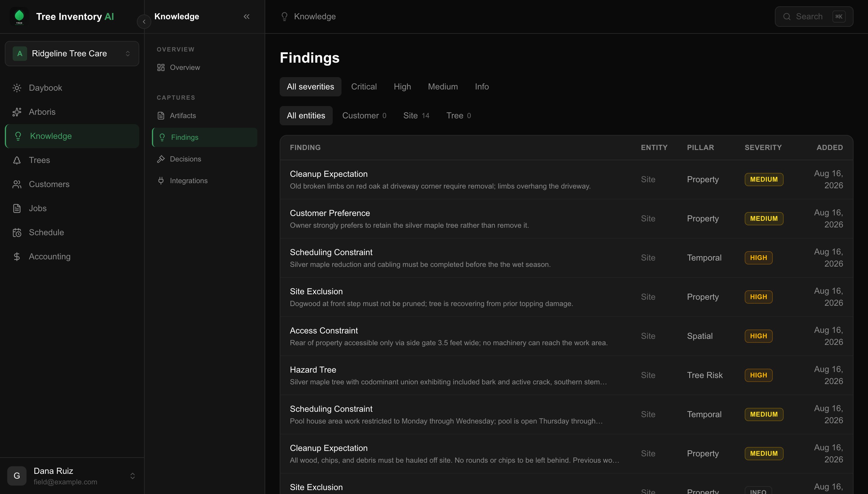Click the HIGH badge on Hazard Tree row
This screenshot has width=868, height=494.
[758, 375]
